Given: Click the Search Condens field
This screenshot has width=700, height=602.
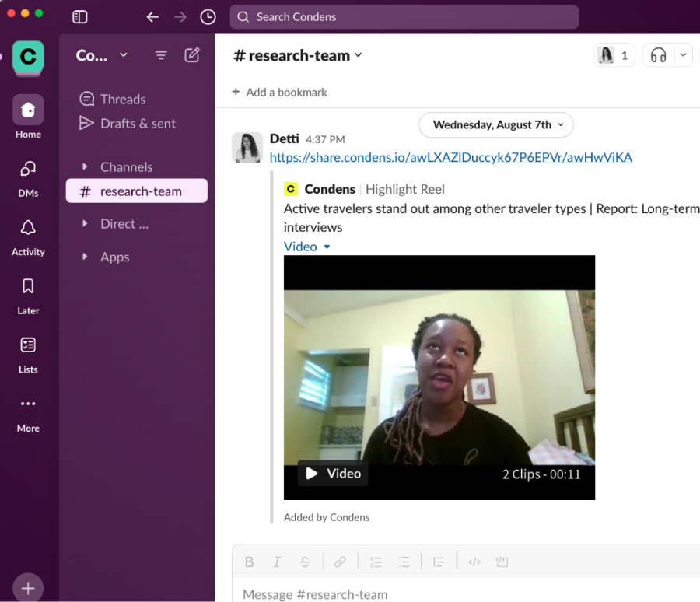Looking at the screenshot, I should (x=404, y=17).
